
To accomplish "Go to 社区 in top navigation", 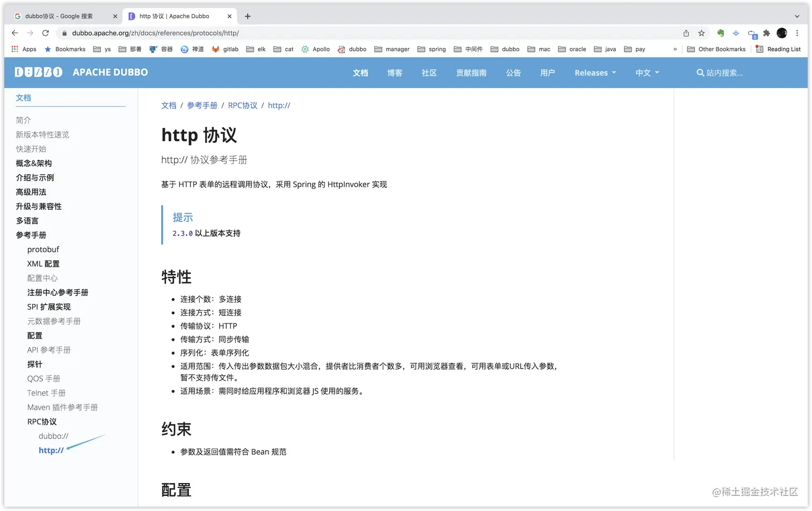I will 429,73.
